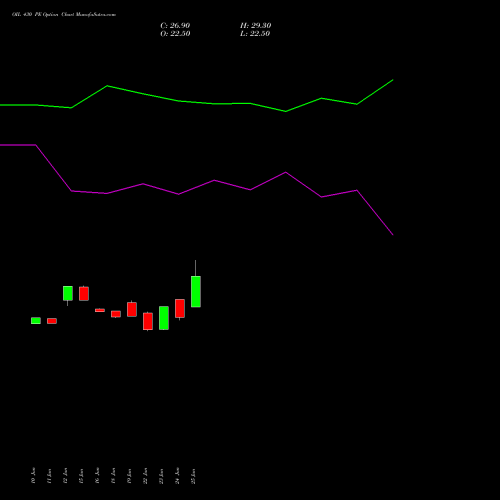Click the green indicator line's final peak
500x500 pixels.
point(393,80)
